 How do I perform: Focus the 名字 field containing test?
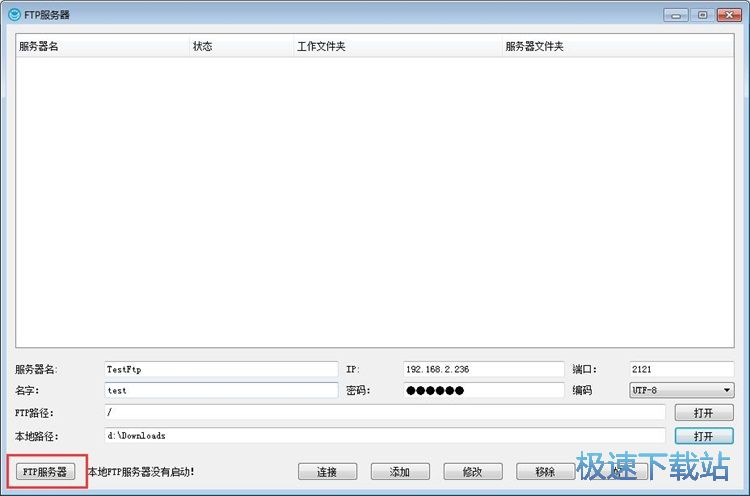(x=221, y=390)
